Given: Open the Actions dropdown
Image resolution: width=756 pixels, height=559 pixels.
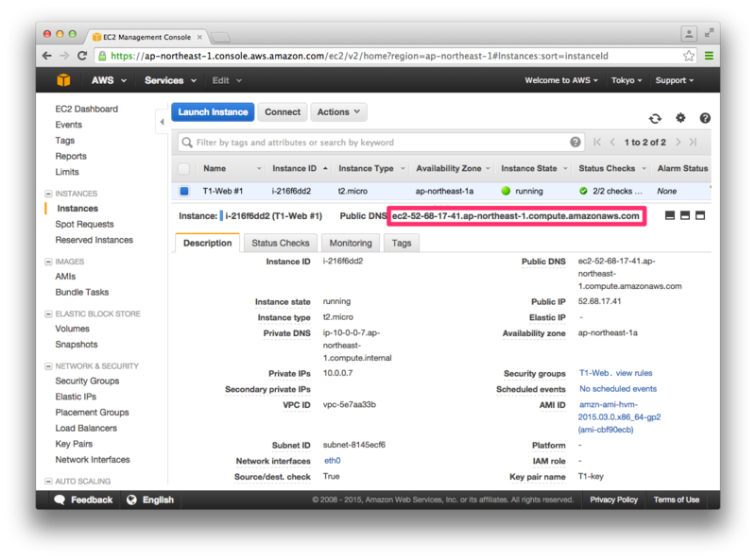Looking at the screenshot, I should [338, 111].
